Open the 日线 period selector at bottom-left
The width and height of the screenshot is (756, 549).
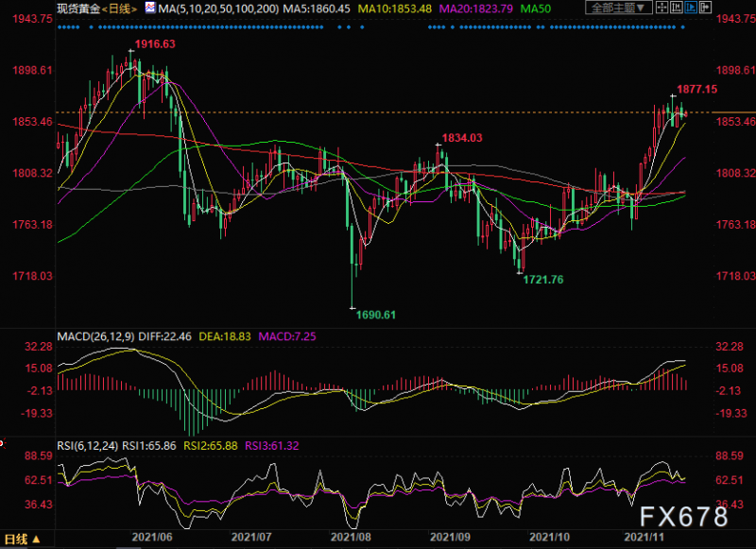tap(23, 540)
